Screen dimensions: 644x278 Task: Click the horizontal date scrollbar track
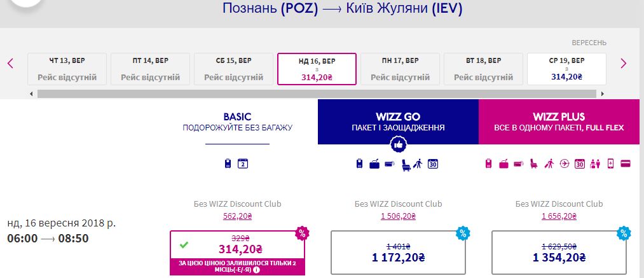(x=317, y=94)
